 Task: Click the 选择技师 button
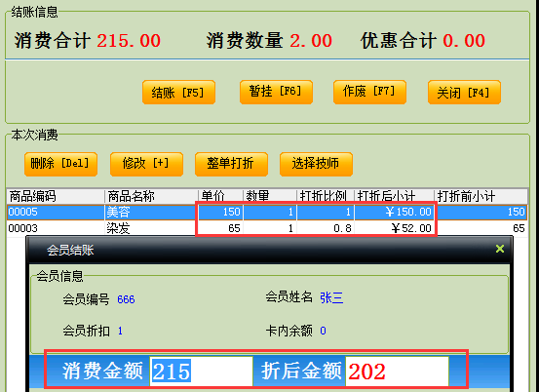tap(316, 164)
